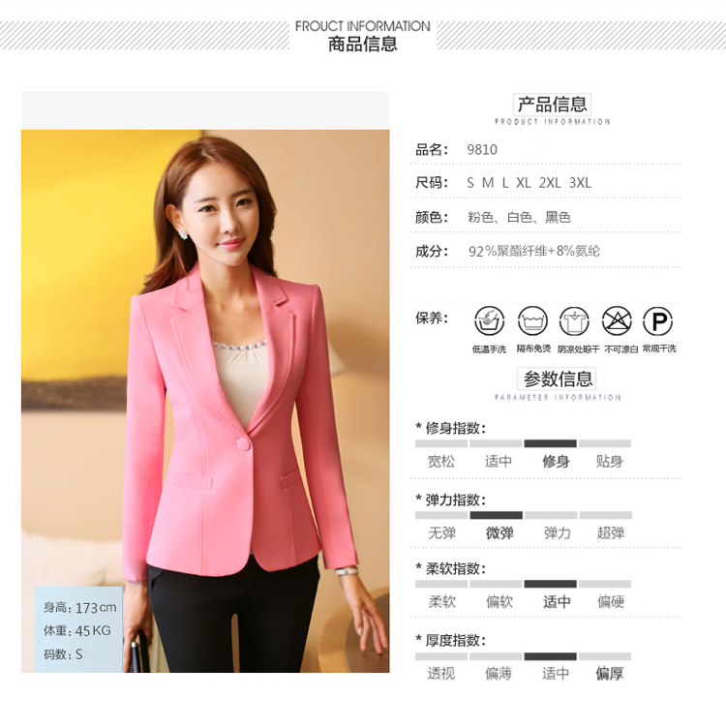Click the pink blazer model photo

pos(205,401)
